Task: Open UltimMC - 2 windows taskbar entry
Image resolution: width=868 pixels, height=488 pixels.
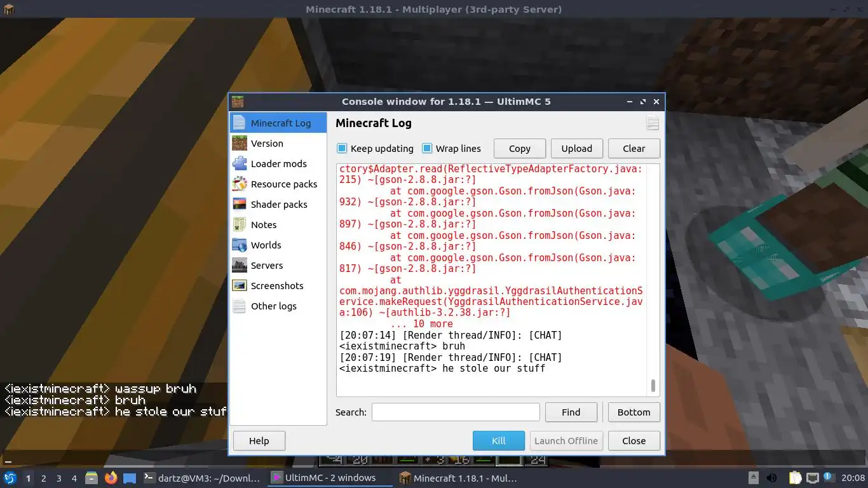Action: 330,478
